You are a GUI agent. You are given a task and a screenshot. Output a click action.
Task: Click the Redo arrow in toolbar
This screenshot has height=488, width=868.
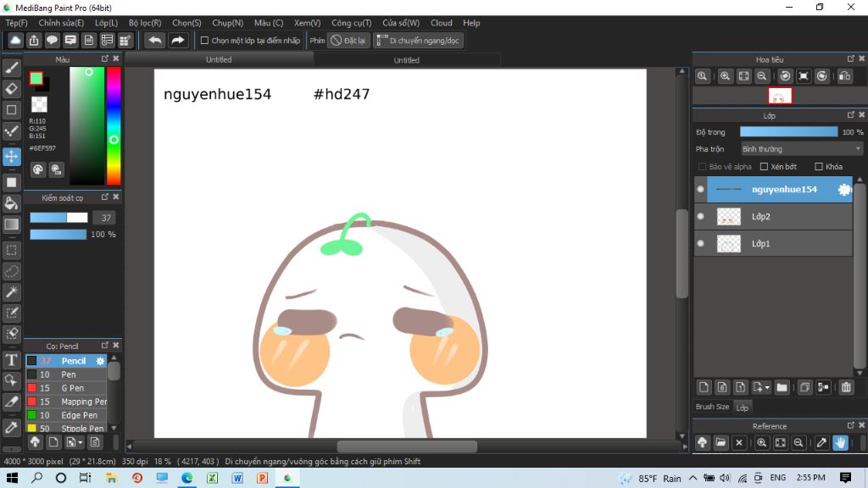tap(178, 41)
